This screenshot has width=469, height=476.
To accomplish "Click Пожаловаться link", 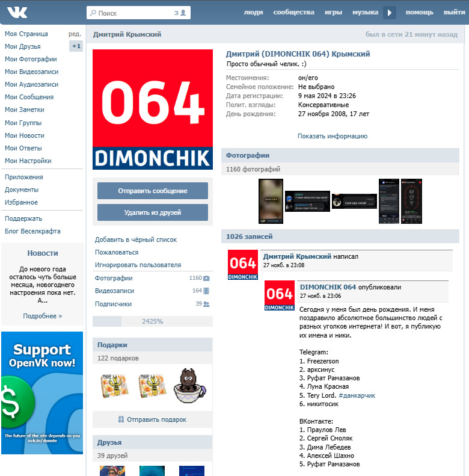I will point(117,252).
